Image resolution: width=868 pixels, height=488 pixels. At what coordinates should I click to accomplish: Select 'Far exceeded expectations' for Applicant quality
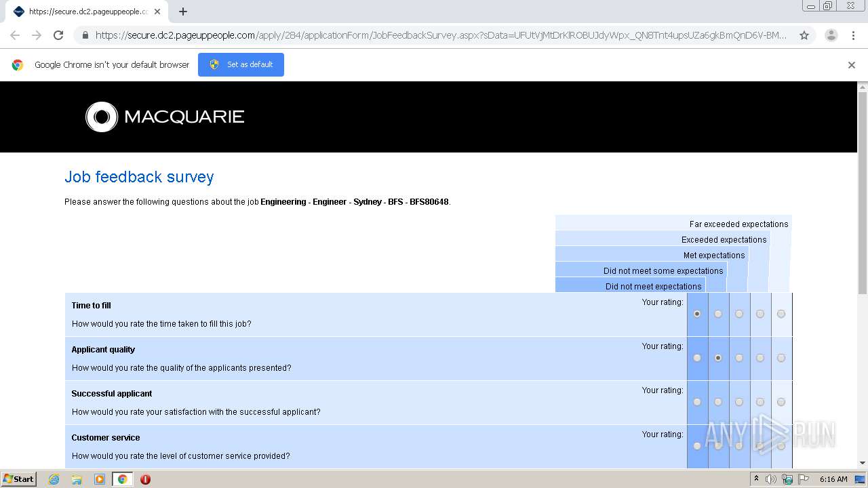[x=781, y=358]
